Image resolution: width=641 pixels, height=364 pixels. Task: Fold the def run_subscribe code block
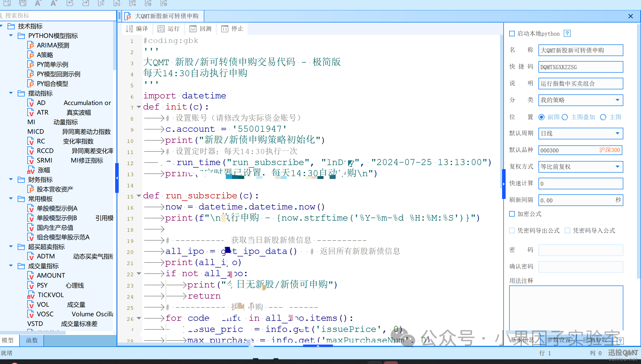[x=139, y=196]
